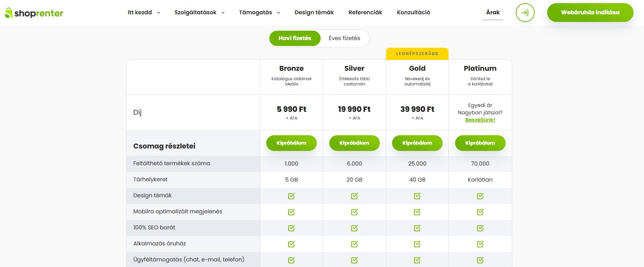Click the 20 GB storage value

click(x=354, y=180)
